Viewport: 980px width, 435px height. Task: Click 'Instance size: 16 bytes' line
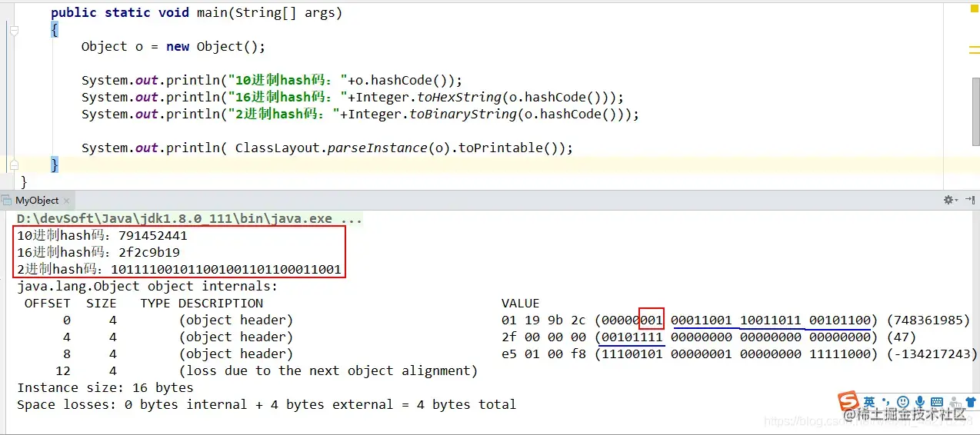click(x=105, y=387)
